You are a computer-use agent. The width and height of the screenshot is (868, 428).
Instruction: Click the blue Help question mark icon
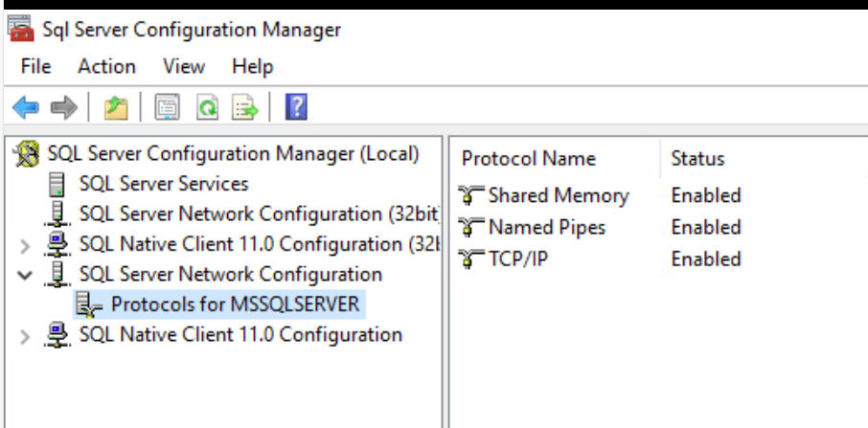click(296, 108)
